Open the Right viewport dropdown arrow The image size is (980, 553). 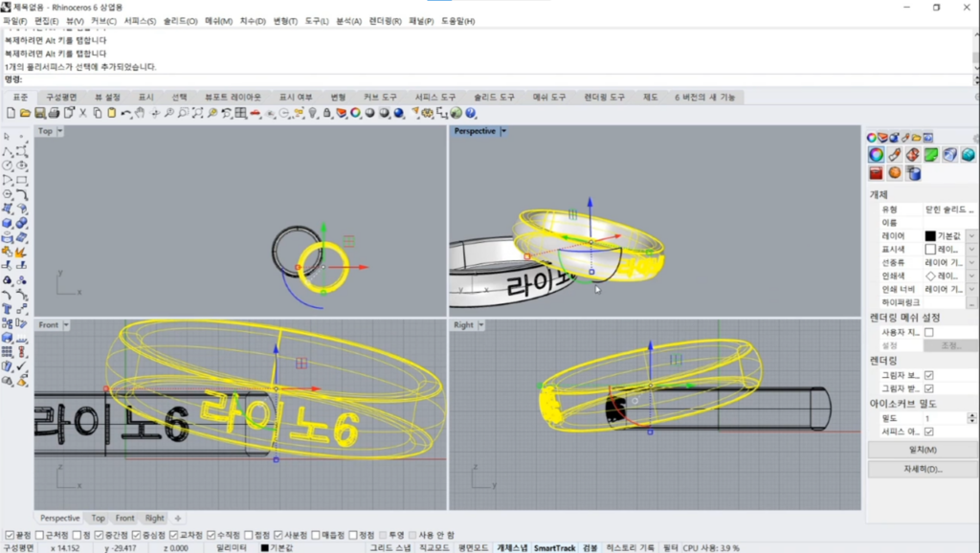(x=481, y=325)
